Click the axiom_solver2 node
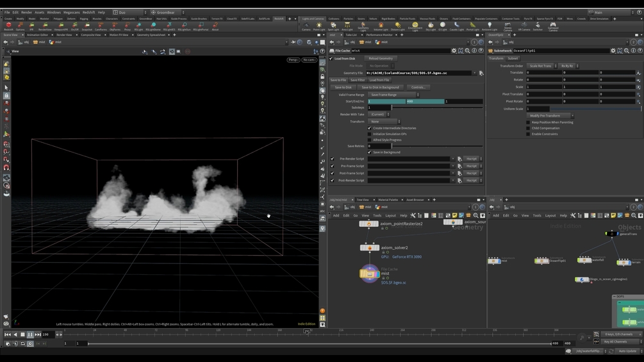 [x=369, y=248]
